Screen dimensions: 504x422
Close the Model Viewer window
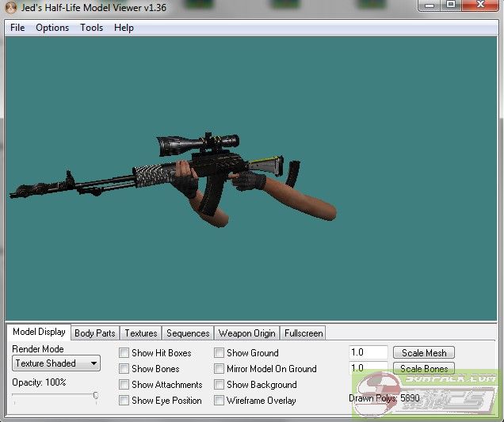click(x=479, y=6)
